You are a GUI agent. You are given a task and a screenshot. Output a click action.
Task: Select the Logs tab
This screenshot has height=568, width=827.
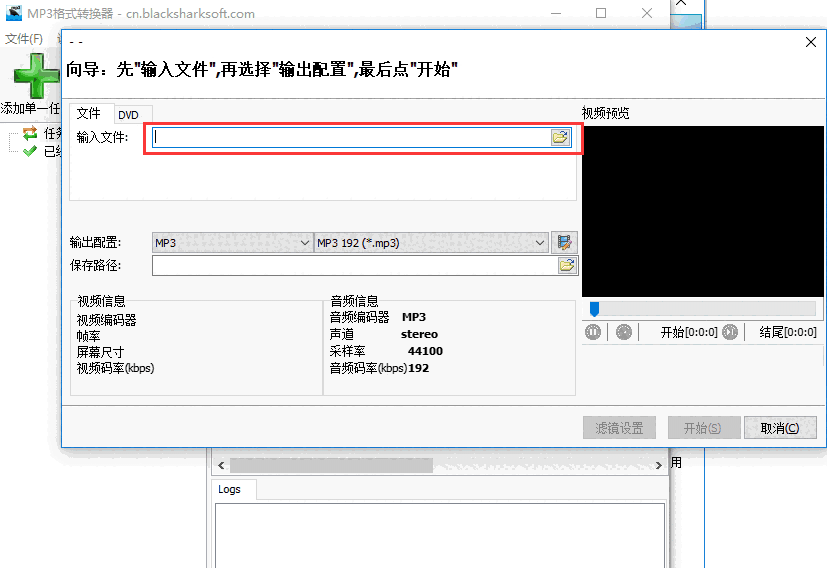[x=230, y=490]
